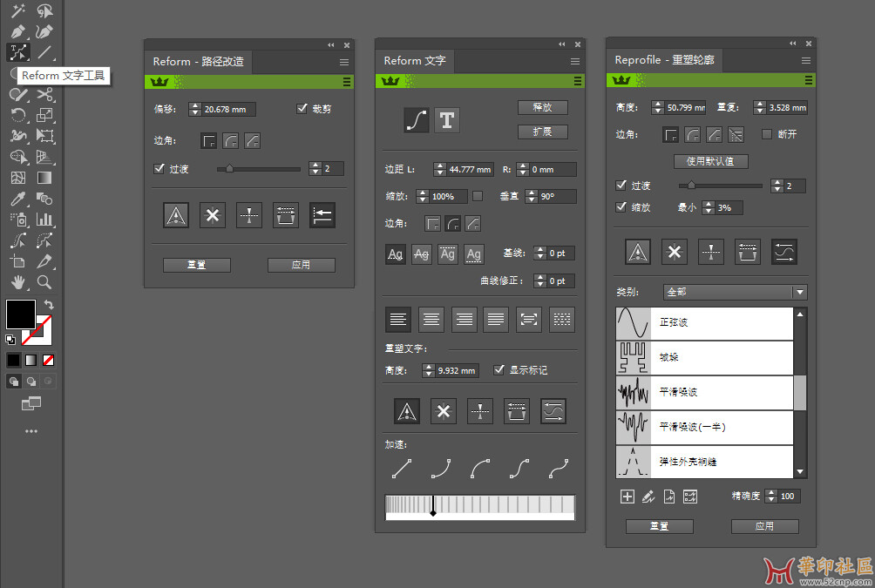Open the green bar menu in Reprofile panel
The image size is (875, 588).
coord(809,80)
